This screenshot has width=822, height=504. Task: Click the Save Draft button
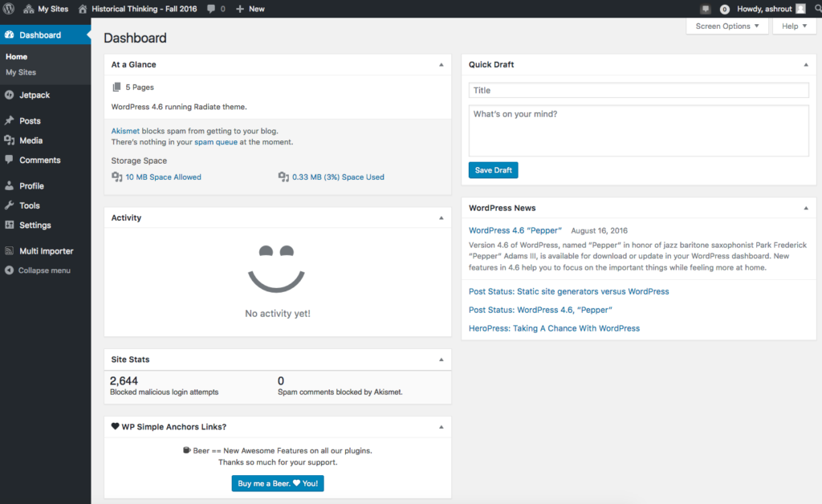coord(494,170)
